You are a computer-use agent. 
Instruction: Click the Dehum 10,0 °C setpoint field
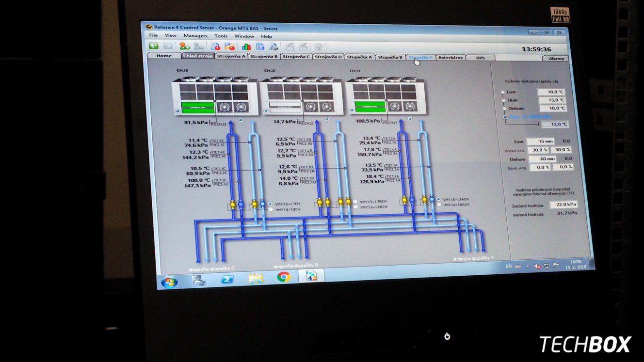[x=552, y=108]
